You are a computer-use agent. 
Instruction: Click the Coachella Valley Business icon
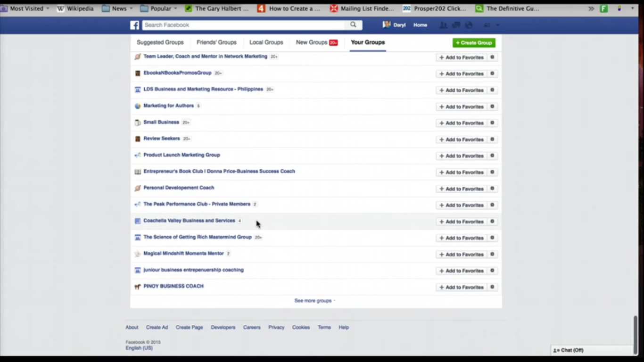tap(138, 221)
